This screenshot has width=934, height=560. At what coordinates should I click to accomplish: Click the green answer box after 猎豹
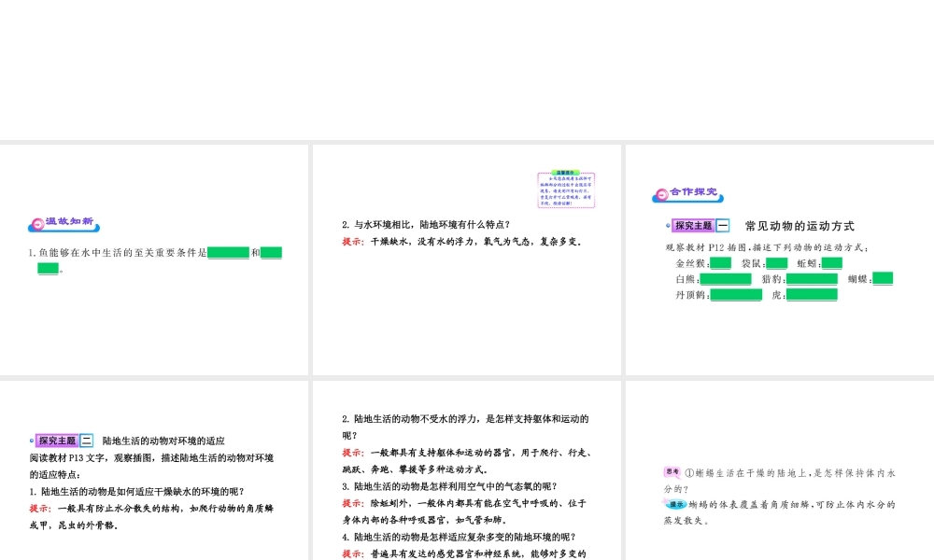tap(812, 278)
